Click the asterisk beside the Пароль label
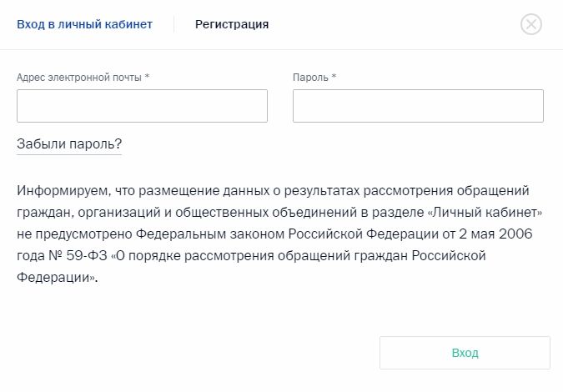 [x=334, y=76]
